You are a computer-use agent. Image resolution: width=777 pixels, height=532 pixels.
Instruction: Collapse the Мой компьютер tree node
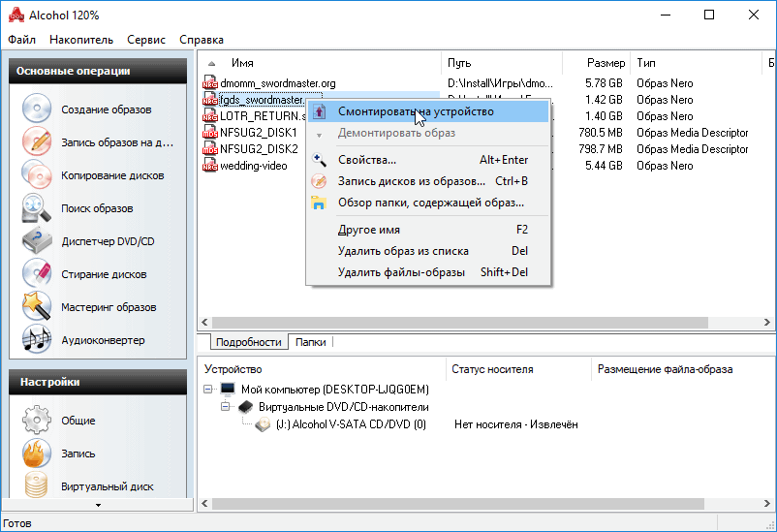[209, 390]
